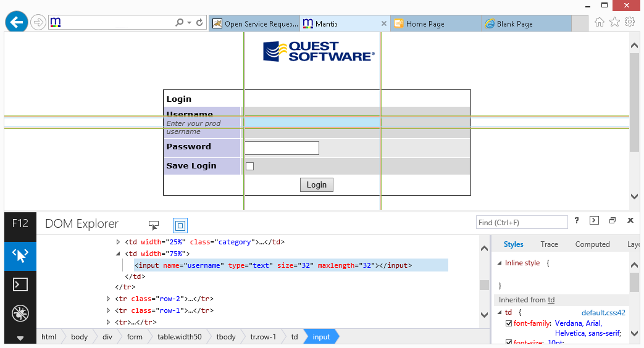
Task: Switch to the Open Service Request tab
Action: (254, 24)
